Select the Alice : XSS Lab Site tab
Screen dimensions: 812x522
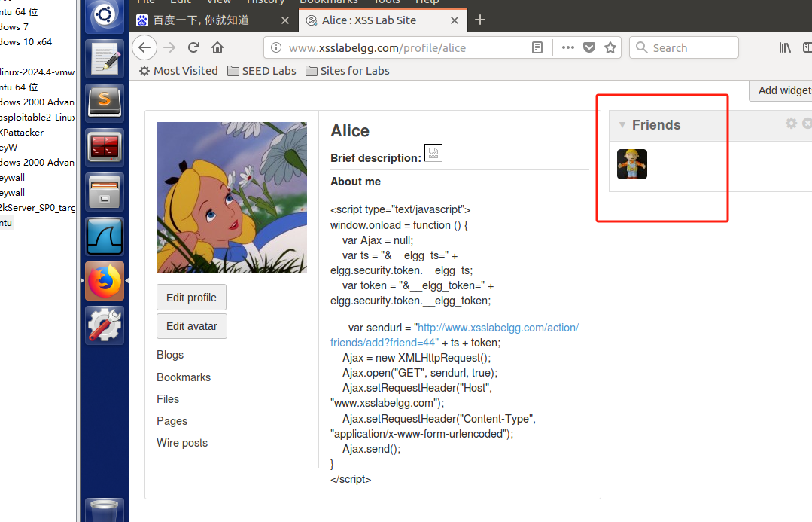[x=382, y=20]
